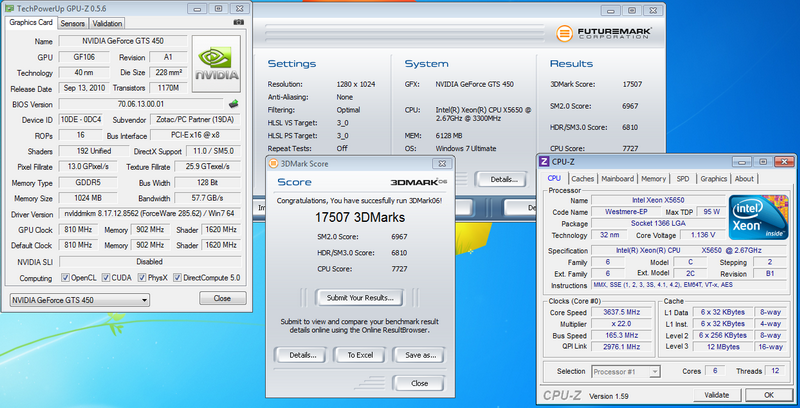This screenshot has height=408, width=800.
Task: Click Close button in GPU-Z
Action: (222, 298)
